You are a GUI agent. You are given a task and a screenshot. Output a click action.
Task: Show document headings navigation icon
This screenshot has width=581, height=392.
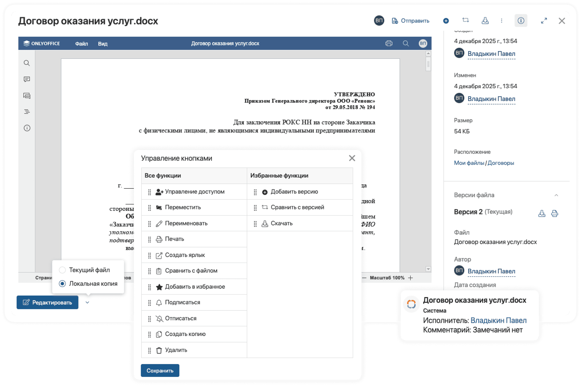(x=27, y=112)
